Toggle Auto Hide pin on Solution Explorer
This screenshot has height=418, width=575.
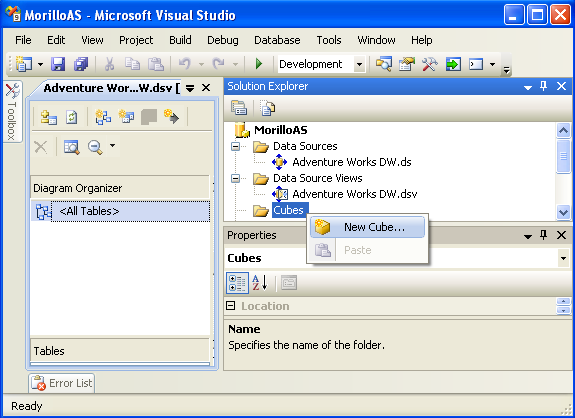click(543, 87)
